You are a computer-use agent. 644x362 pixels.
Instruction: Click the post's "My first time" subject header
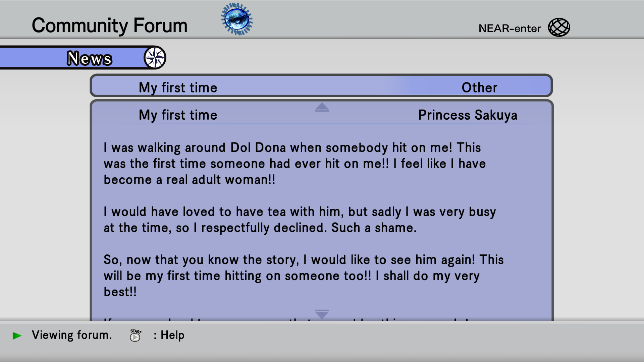178,115
